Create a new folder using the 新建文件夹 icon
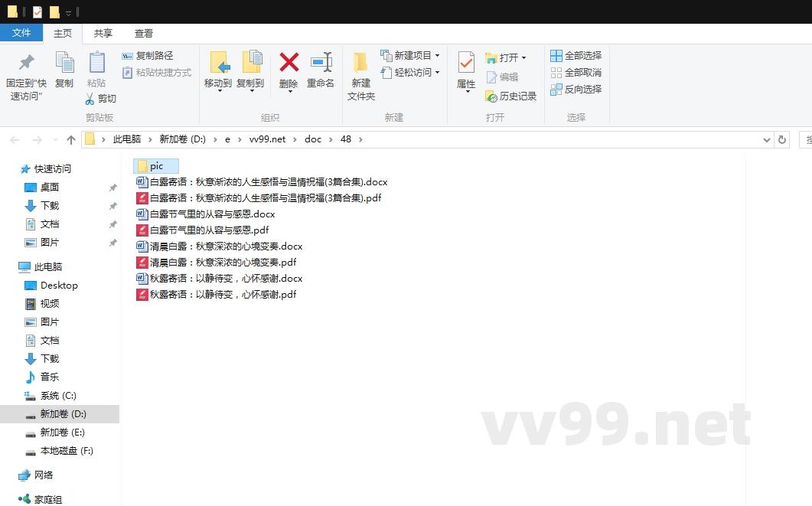This screenshot has width=812, height=506. point(360,71)
